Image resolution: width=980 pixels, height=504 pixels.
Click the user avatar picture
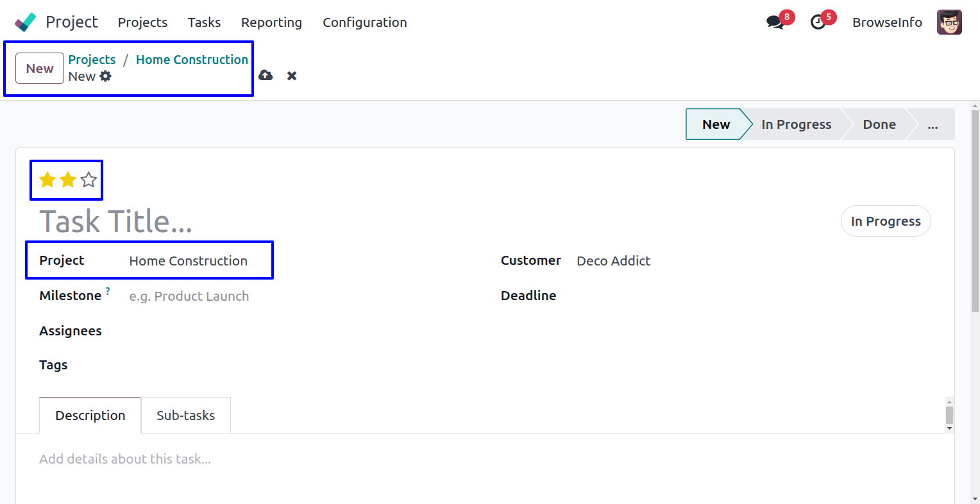(x=949, y=22)
